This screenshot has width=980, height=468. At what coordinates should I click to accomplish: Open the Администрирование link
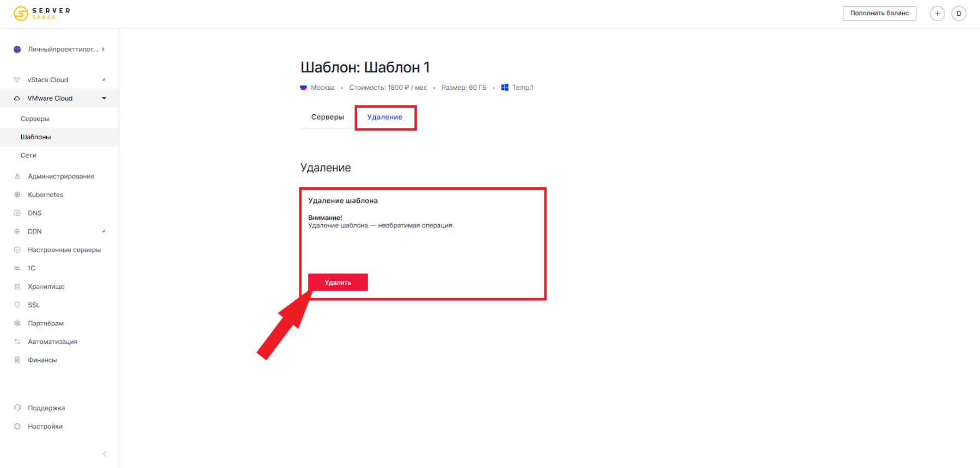pyautogui.click(x=61, y=176)
